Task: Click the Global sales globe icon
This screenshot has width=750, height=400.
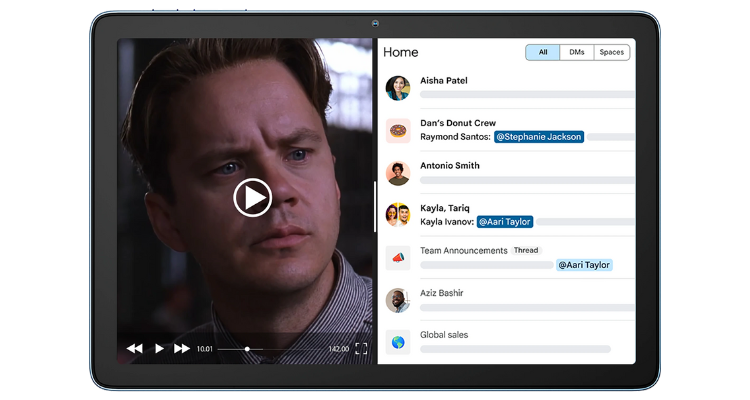Action: (398, 342)
